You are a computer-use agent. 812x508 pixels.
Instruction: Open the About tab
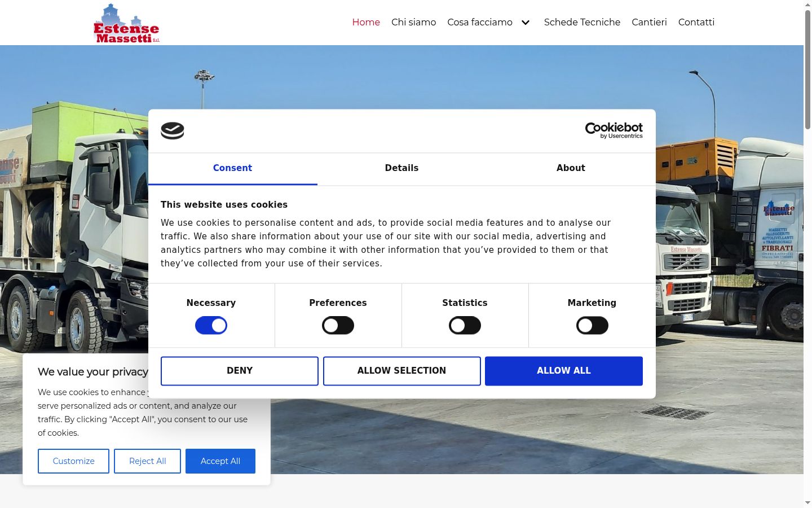coord(571,168)
